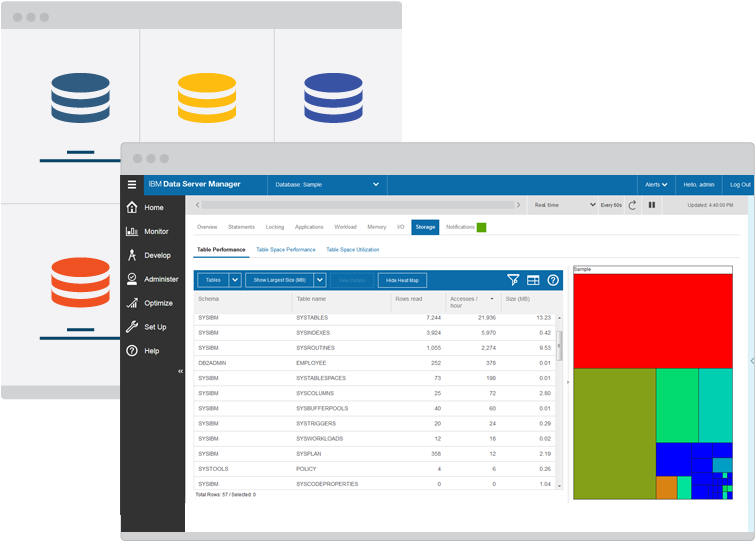755x541 pixels.
Task: Click the orange heat map block
Action: click(x=666, y=488)
